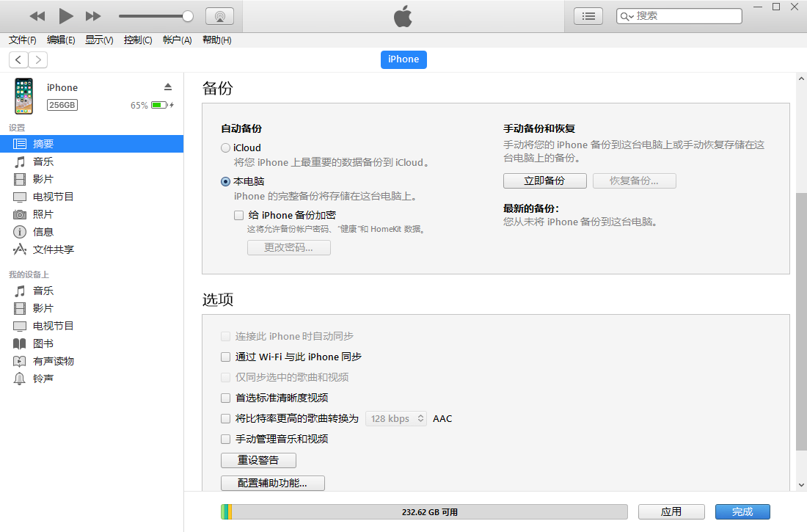Image resolution: width=807 pixels, height=532 pixels.
Task: Open the 128 kbps bitrate dropdown
Action: click(396, 418)
